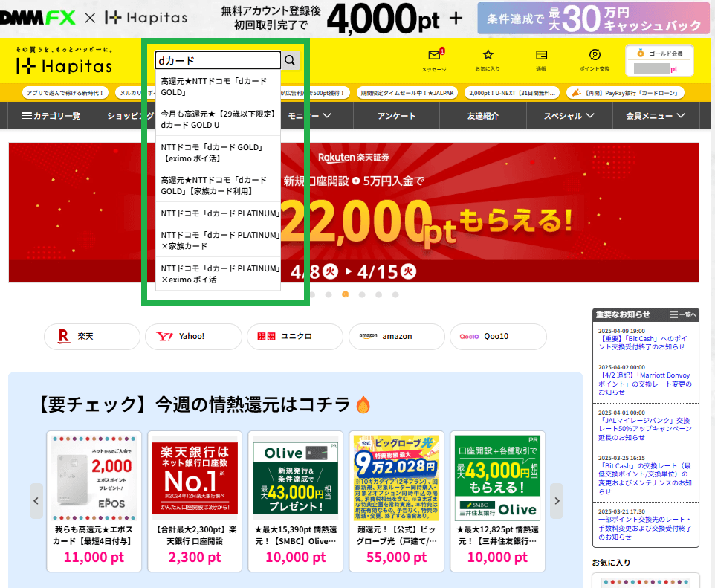Open 重要なお知らせ 一覧へ link
The width and height of the screenshot is (715, 588).
682,314
